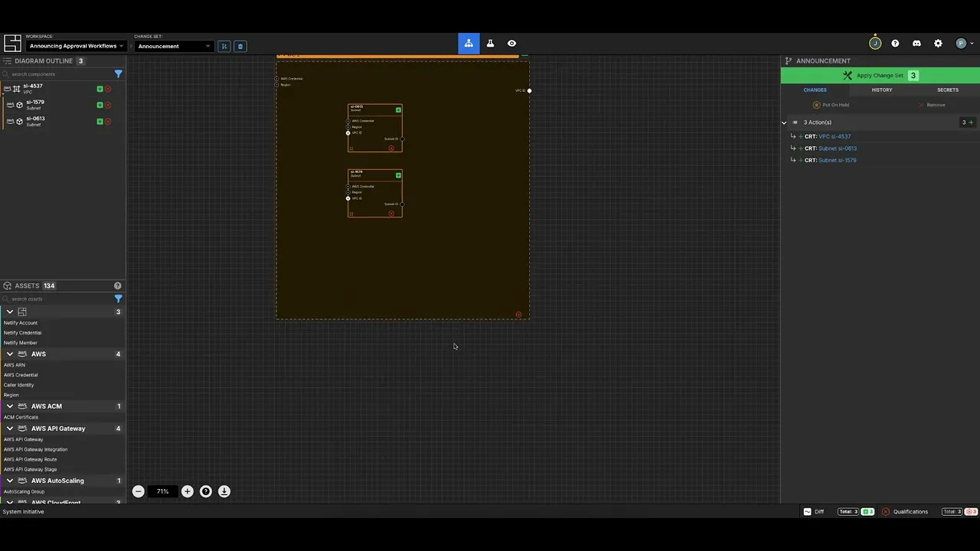
Task: Click the Apply Change Set button
Action: (879, 75)
